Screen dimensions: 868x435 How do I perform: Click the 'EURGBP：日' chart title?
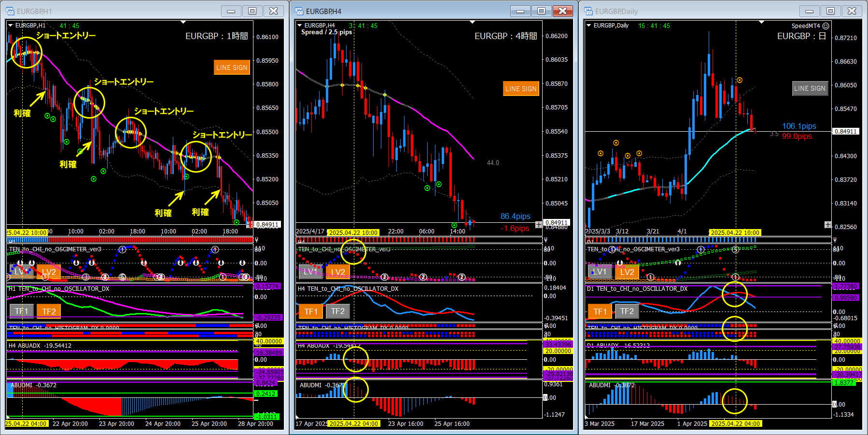click(x=801, y=36)
